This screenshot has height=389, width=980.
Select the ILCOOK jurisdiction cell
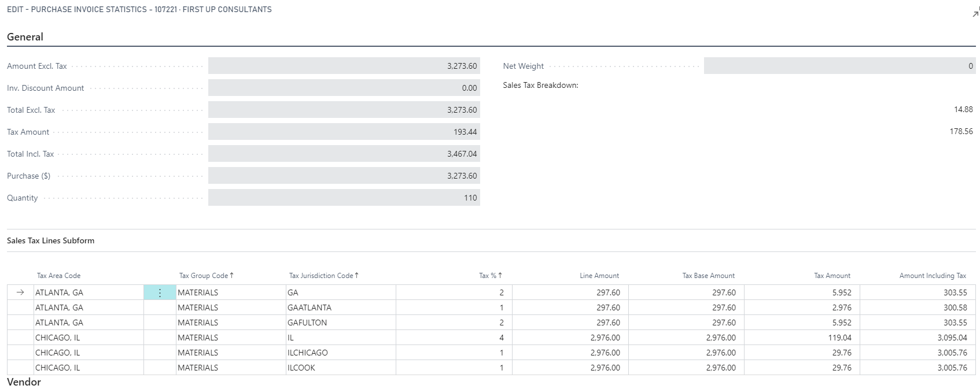click(x=341, y=368)
